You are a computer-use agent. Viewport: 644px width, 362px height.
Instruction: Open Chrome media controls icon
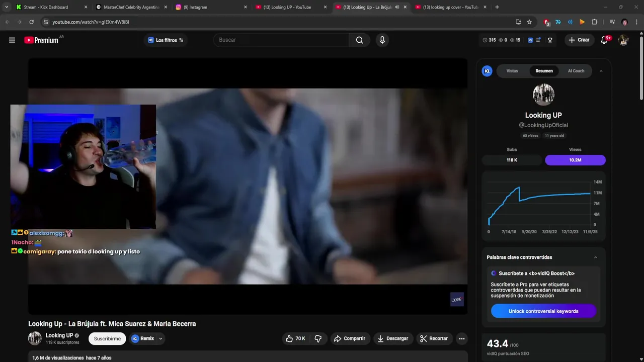(x=612, y=22)
